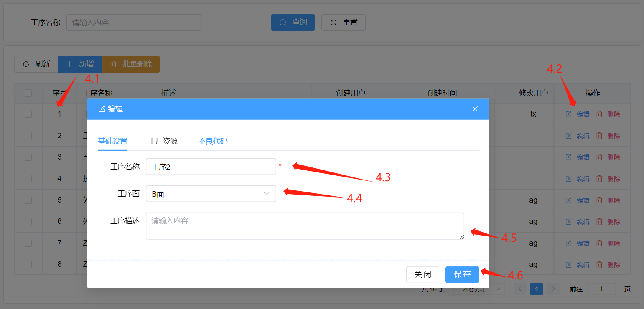Screen dimensions: 644x309
Task: Click the 保存 button
Action: pos(462,274)
